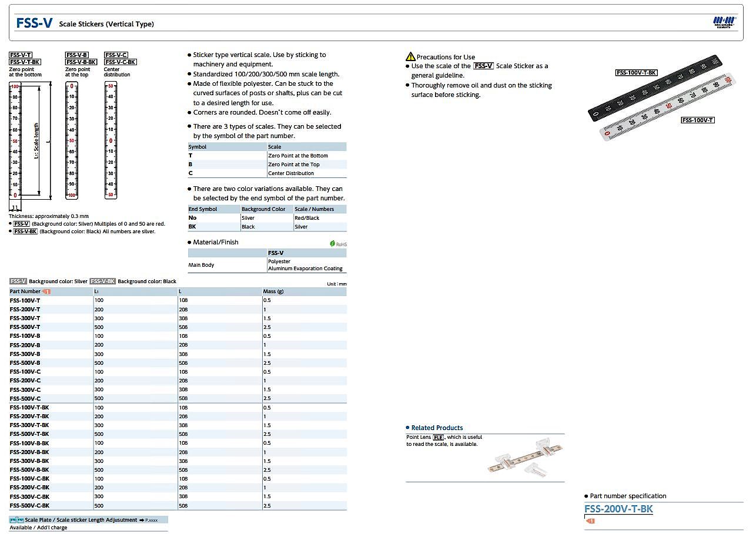Select part number FSS-300V-C row

coord(178,389)
